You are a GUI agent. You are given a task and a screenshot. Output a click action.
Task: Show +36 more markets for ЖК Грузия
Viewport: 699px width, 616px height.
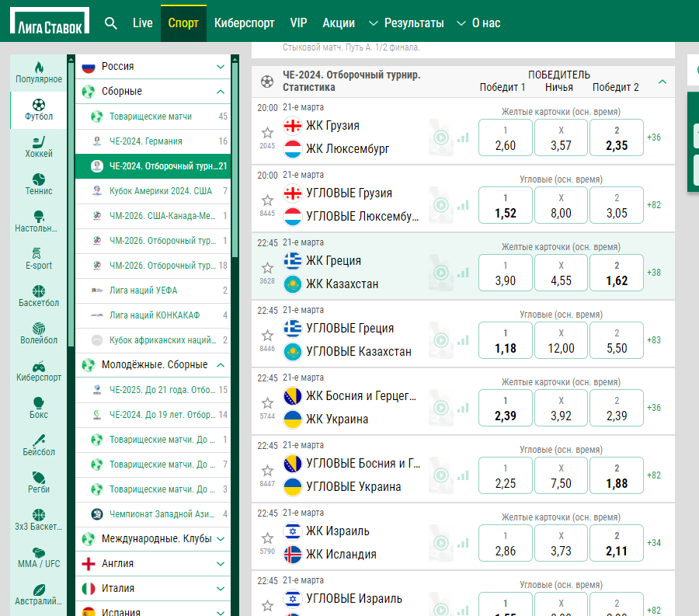[654, 137]
